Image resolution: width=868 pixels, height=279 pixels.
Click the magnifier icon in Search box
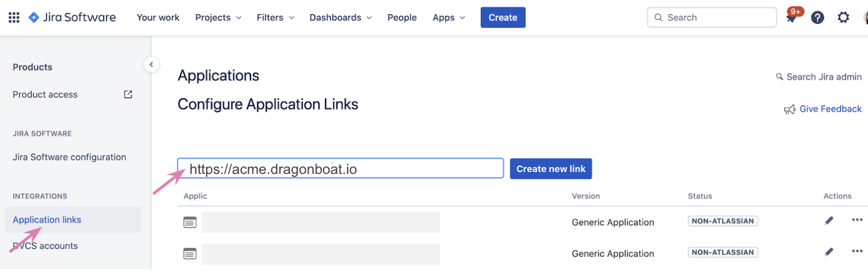658,18
